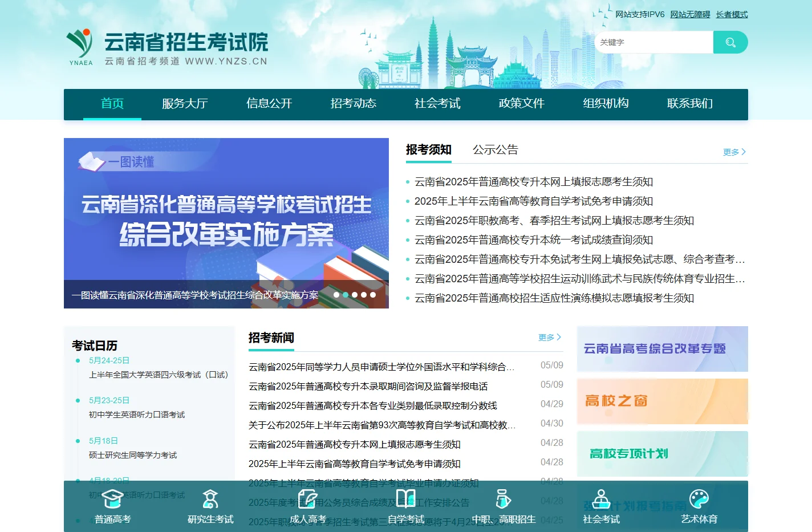Click calendar entry 初中学生英语听力口语考试 under 5月23-25日
This screenshot has height=532, width=812.
[137, 415]
